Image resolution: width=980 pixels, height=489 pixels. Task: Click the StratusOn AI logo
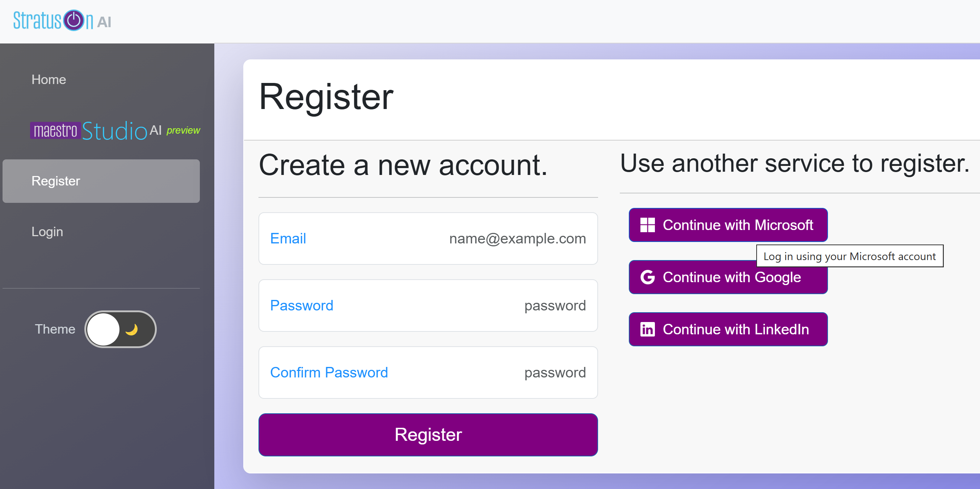coord(62,21)
